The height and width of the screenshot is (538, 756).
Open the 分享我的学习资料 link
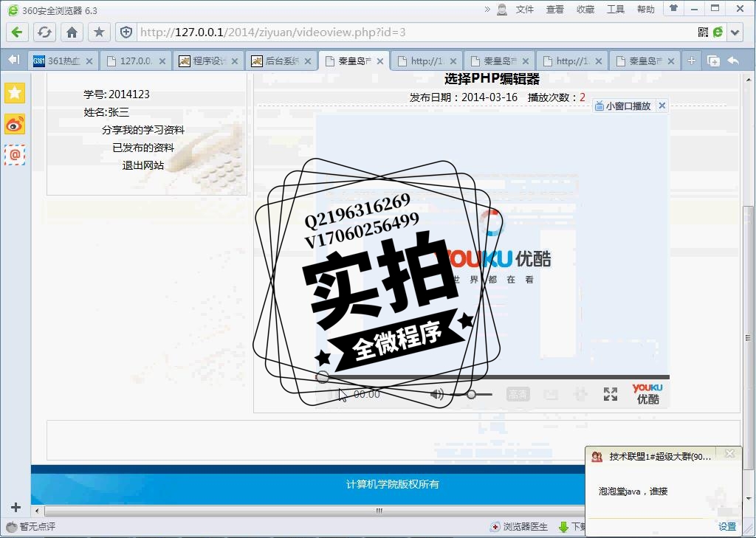point(143,130)
